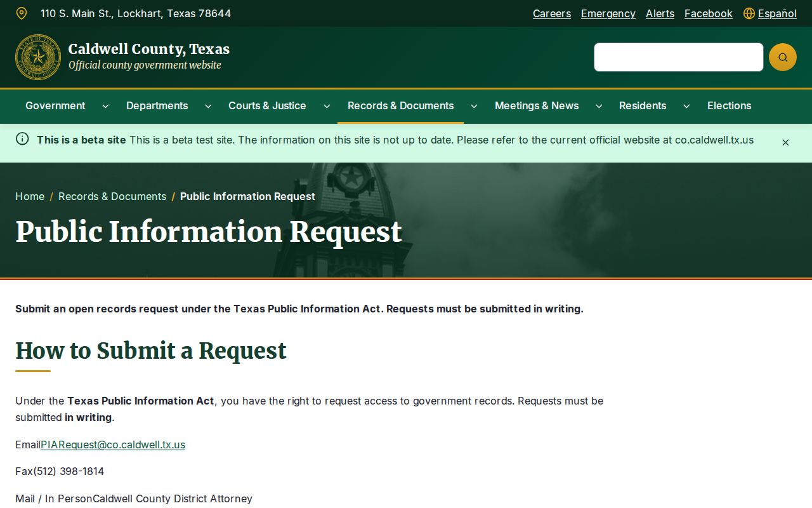Image resolution: width=812 pixels, height=508 pixels.
Task: Expand the Residents menu chevron
Action: [686, 106]
